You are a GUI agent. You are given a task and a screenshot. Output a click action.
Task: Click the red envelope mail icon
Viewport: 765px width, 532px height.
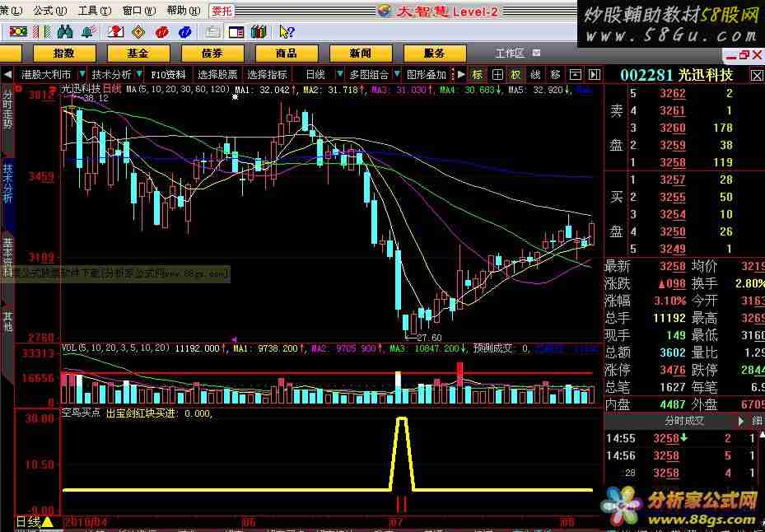point(115,32)
